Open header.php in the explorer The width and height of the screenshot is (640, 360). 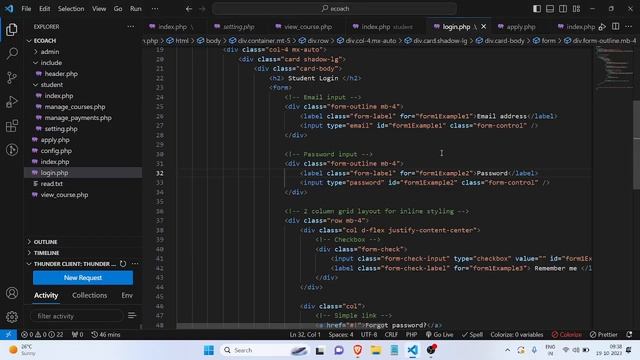(x=61, y=74)
